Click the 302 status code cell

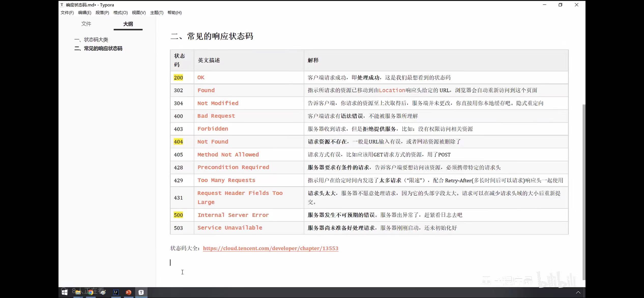click(182, 90)
